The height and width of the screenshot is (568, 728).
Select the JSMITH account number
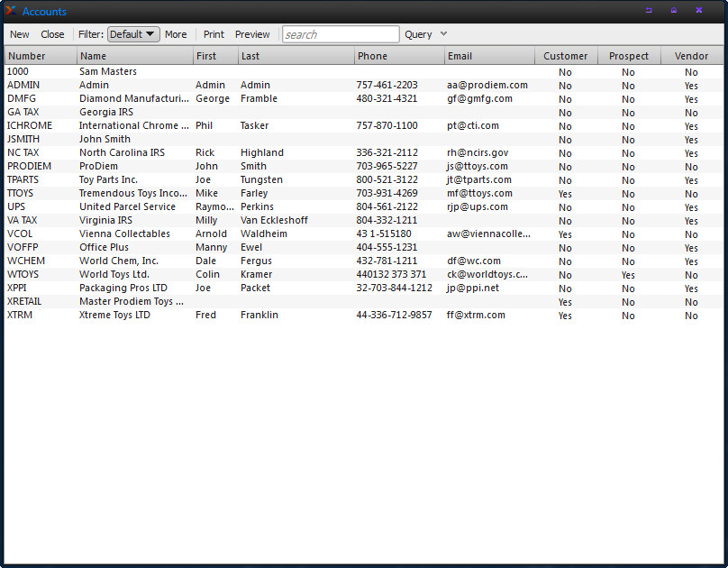23,139
